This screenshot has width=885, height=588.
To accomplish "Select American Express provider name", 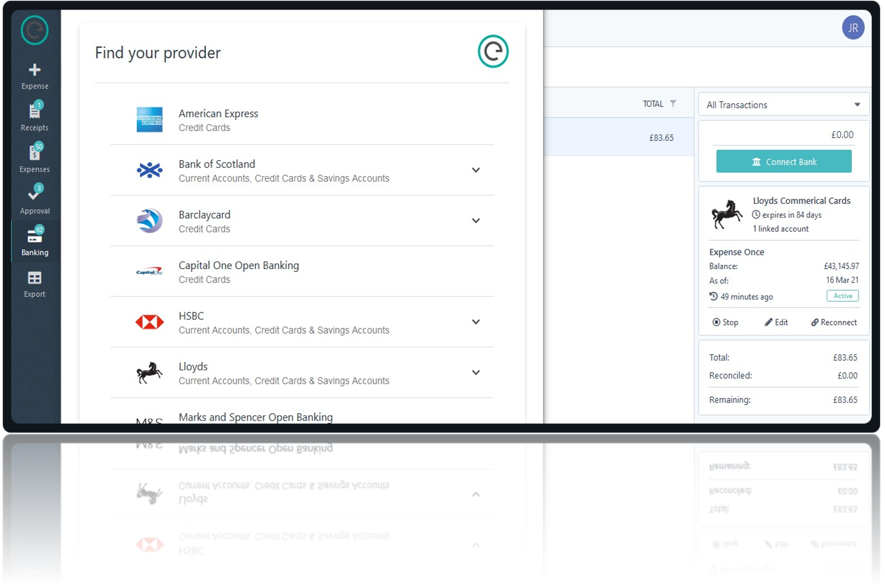I will tap(218, 114).
